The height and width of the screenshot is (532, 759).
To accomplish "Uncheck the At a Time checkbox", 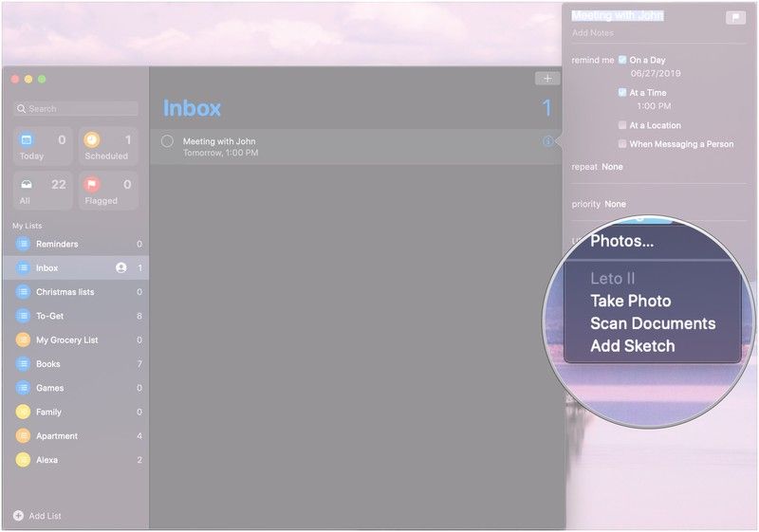I will [622, 93].
